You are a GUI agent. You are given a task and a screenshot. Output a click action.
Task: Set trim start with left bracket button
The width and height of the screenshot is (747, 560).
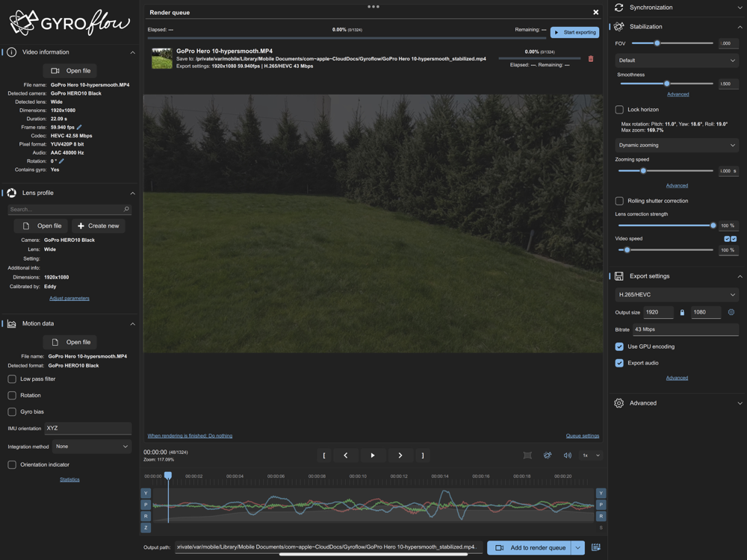click(324, 455)
